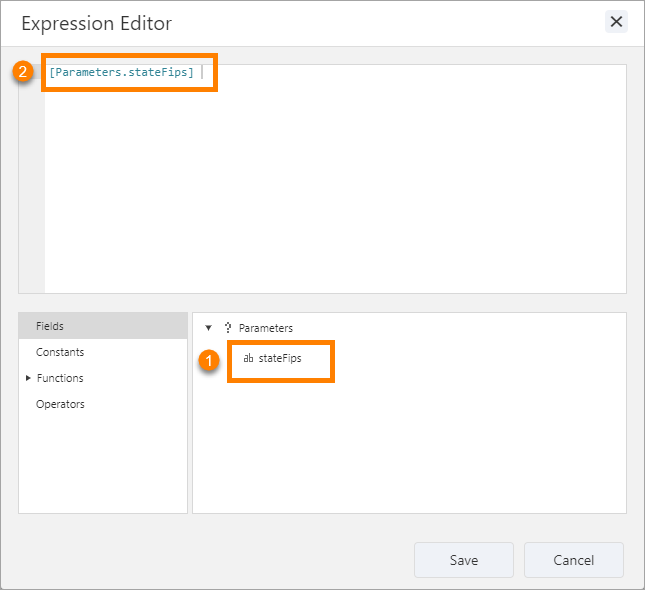Click the 'ab' string type icon

(x=248, y=358)
